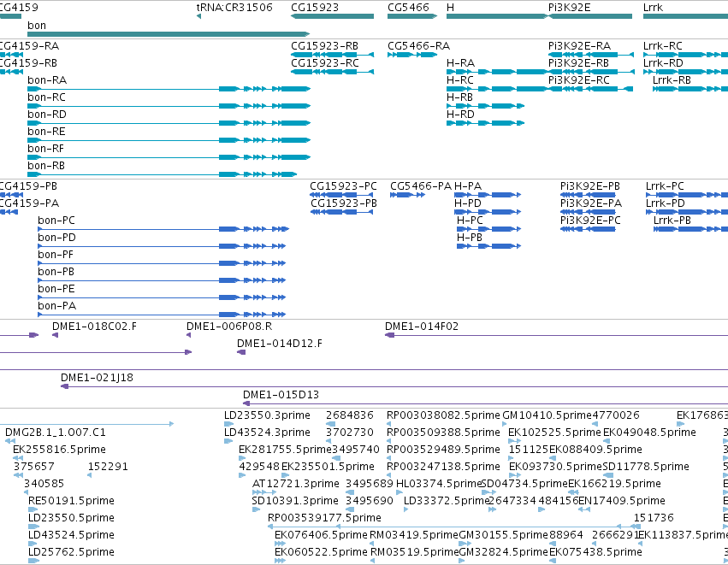Image resolution: width=728 pixels, height=565 pixels.
Task: Select the H-RB transcript label
Action: click(459, 97)
